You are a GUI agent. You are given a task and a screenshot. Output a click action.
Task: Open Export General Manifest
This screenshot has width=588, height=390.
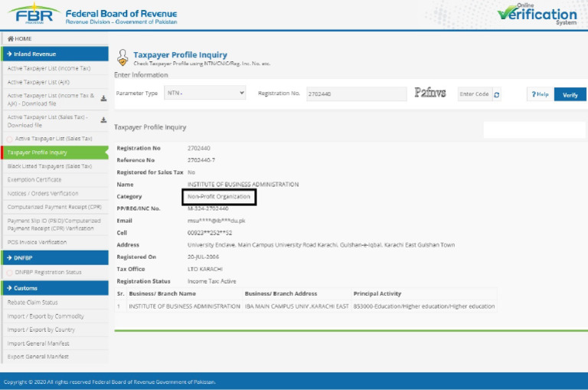pyautogui.click(x=38, y=356)
